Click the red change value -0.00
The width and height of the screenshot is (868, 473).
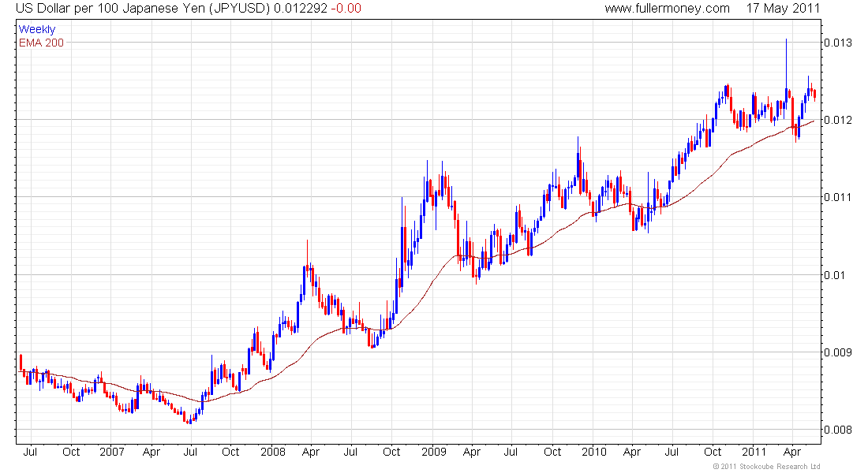tap(346, 9)
